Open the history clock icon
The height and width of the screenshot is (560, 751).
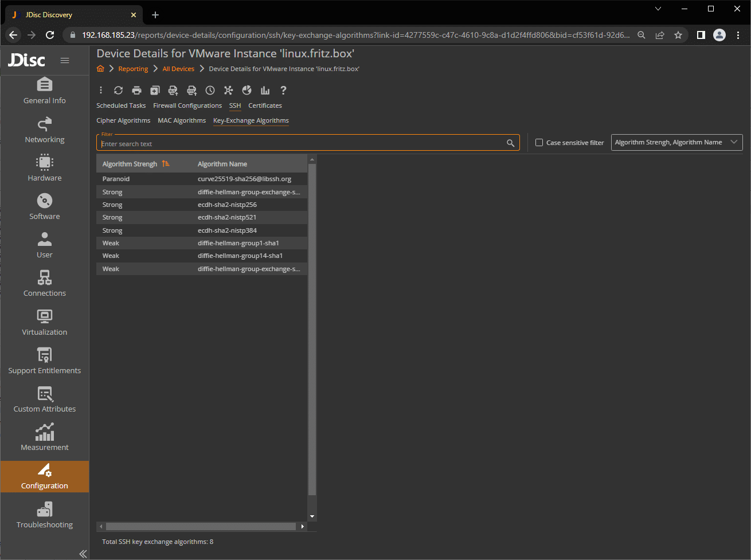pyautogui.click(x=210, y=91)
